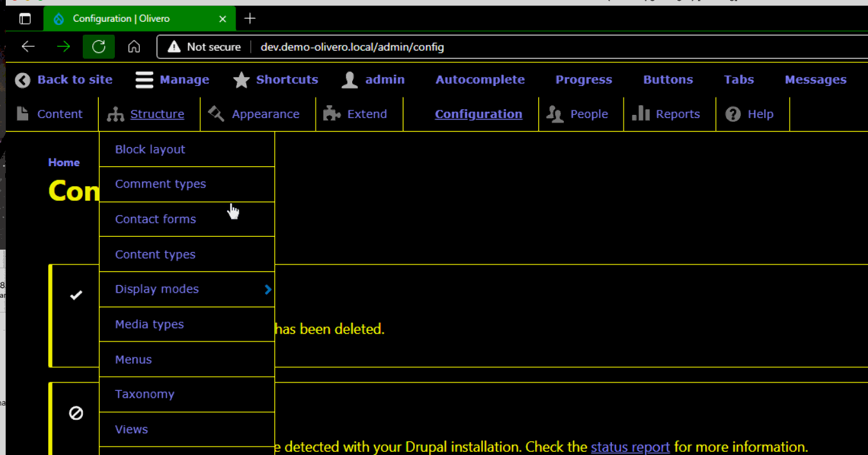Select Media types from Structure menu
This screenshot has width=868, height=455.
tap(187, 324)
